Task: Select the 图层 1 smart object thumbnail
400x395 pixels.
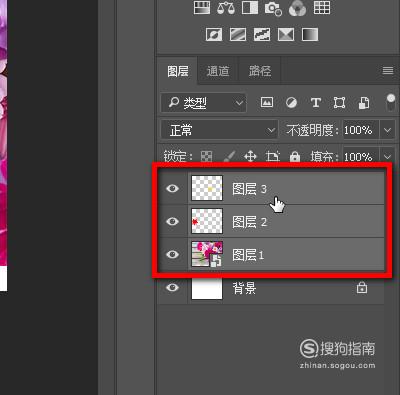Action: 207,254
